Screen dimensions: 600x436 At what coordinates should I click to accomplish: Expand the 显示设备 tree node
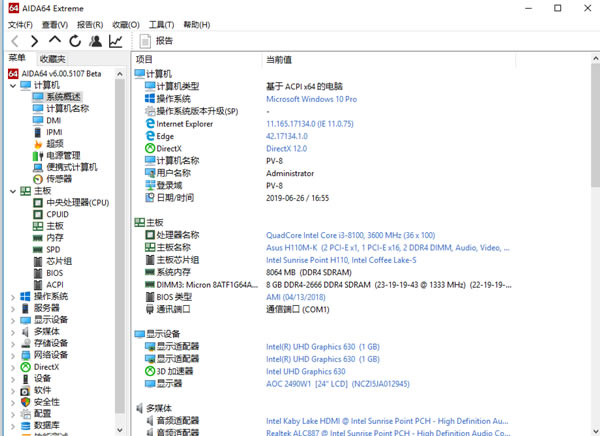click(12, 320)
